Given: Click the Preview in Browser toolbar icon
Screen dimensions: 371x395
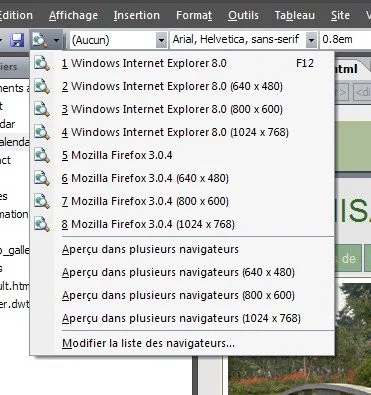Looking at the screenshot, I should [40, 40].
